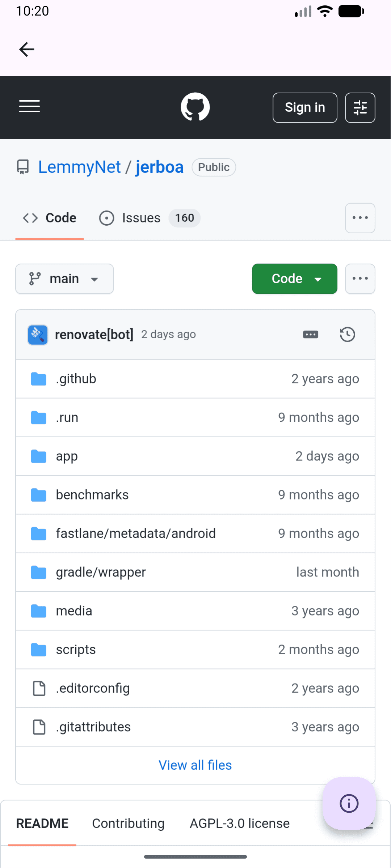Click the git branch icon on main button
The image size is (391, 868).
[x=35, y=279]
